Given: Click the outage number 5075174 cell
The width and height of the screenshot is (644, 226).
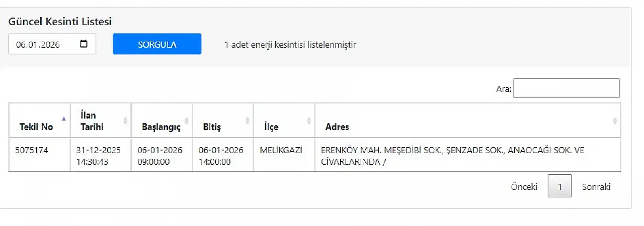Looking at the screenshot, I should click(32, 150).
